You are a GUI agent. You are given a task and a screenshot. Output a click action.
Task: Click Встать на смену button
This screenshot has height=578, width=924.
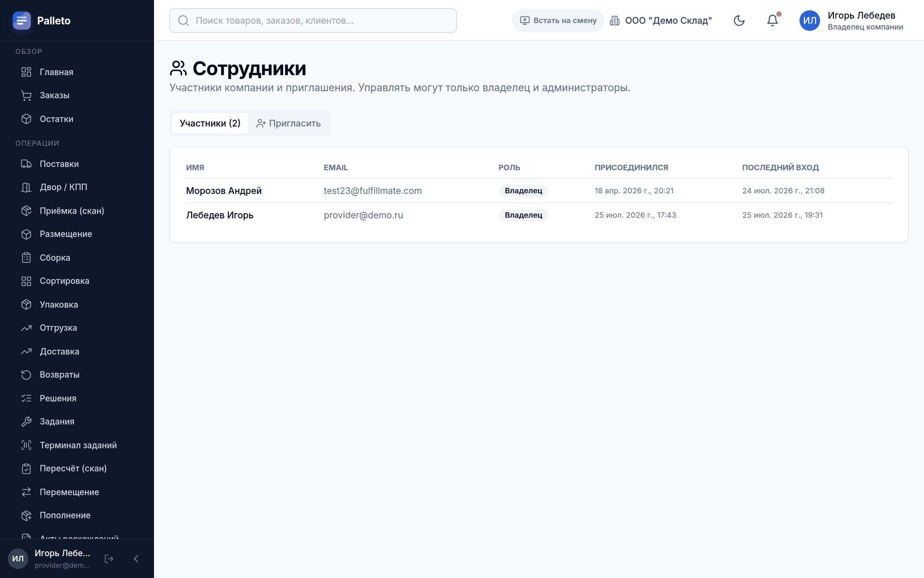(x=558, y=21)
